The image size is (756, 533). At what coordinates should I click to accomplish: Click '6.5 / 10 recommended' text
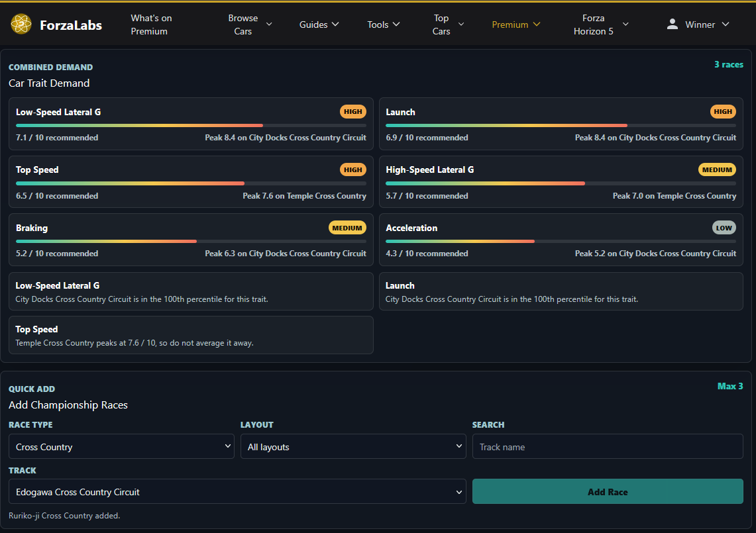pos(57,196)
